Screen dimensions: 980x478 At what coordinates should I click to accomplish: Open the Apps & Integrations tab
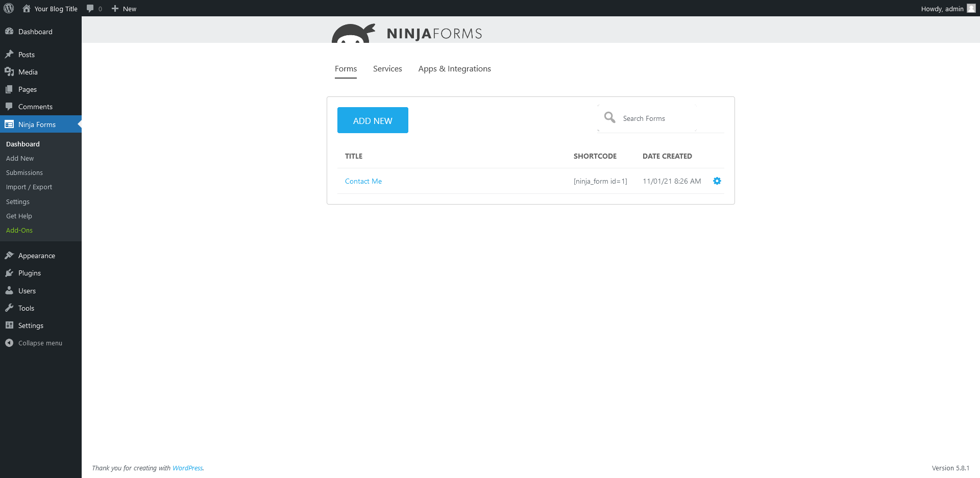(454, 69)
